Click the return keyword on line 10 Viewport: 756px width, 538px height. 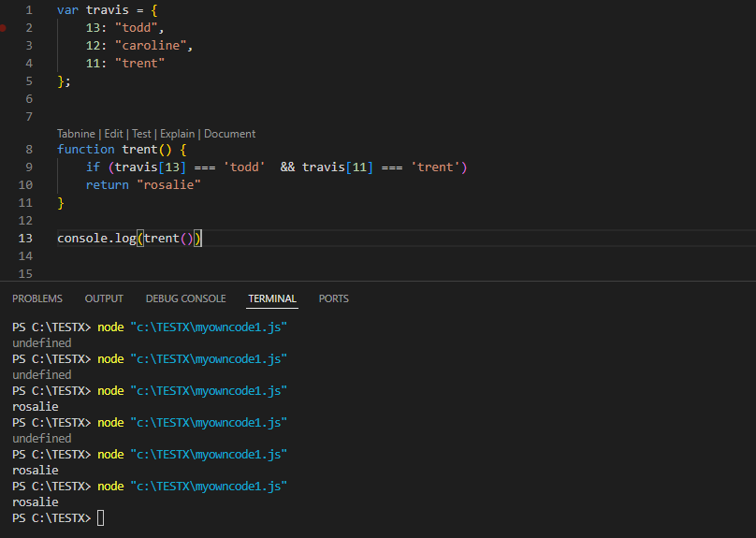tap(108, 185)
